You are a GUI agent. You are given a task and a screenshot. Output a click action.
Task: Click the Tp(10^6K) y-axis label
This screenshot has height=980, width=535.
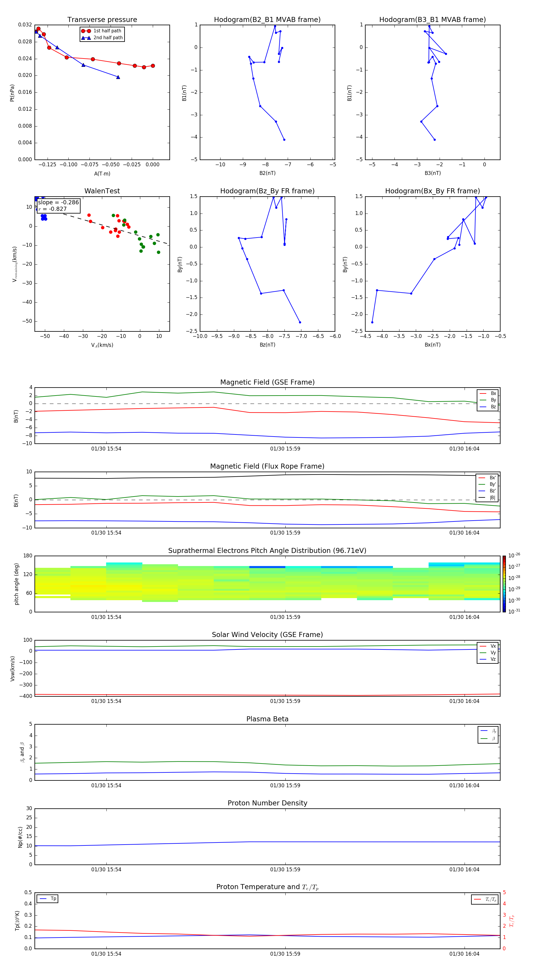pos(17,921)
